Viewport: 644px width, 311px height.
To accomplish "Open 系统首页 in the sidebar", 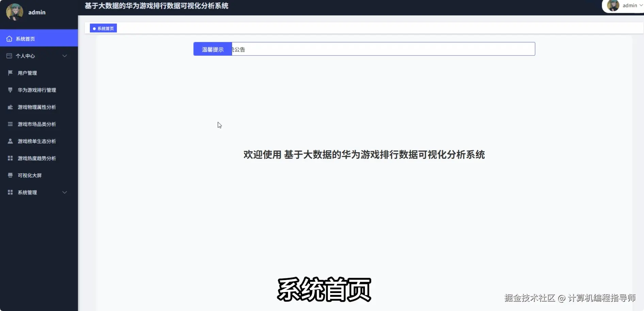I will point(39,38).
